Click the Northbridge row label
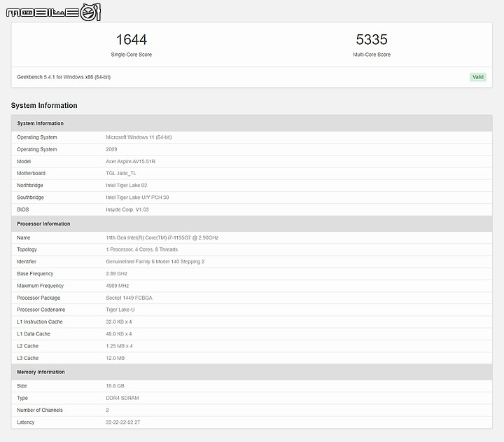The image size is (504, 442). pos(30,186)
